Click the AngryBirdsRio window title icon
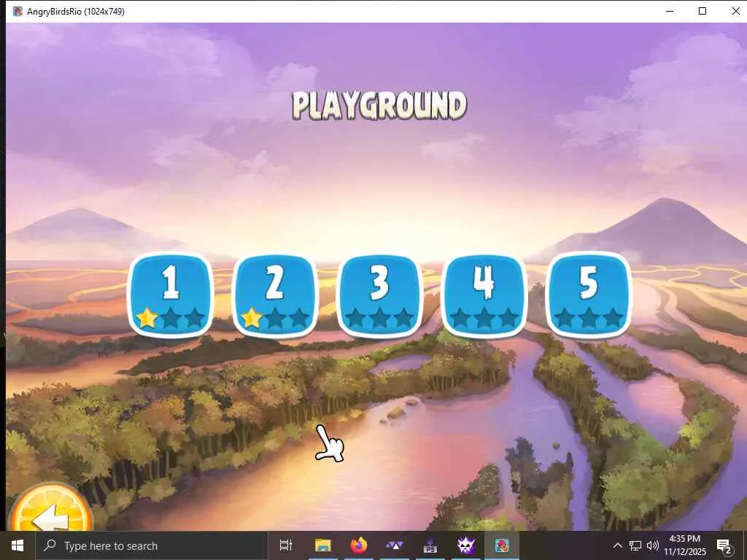Image resolution: width=747 pixels, height=560 pixels. click(x=18, y=11)
